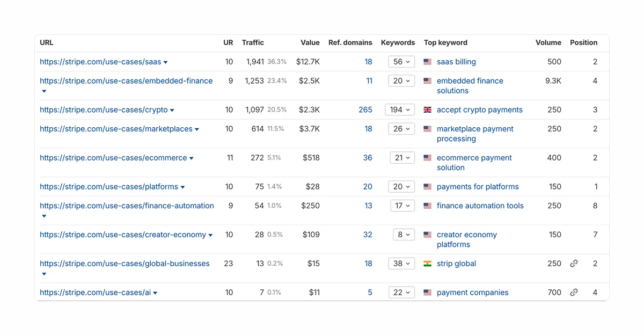Click the US flag beside "finance automation tools"
644x336 pixels.
[x=427, y=206]
